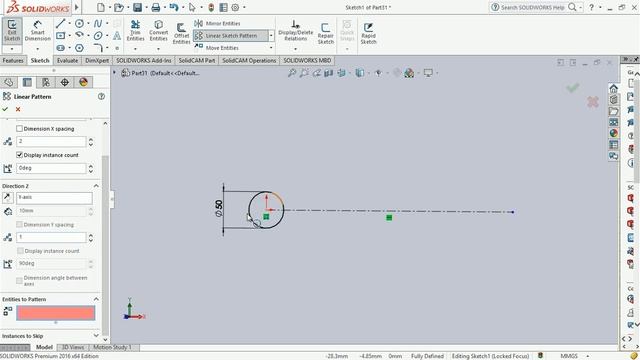Cancel sketch with corner red X
This screenshot has height=360, width=640.
click(593, 102)
